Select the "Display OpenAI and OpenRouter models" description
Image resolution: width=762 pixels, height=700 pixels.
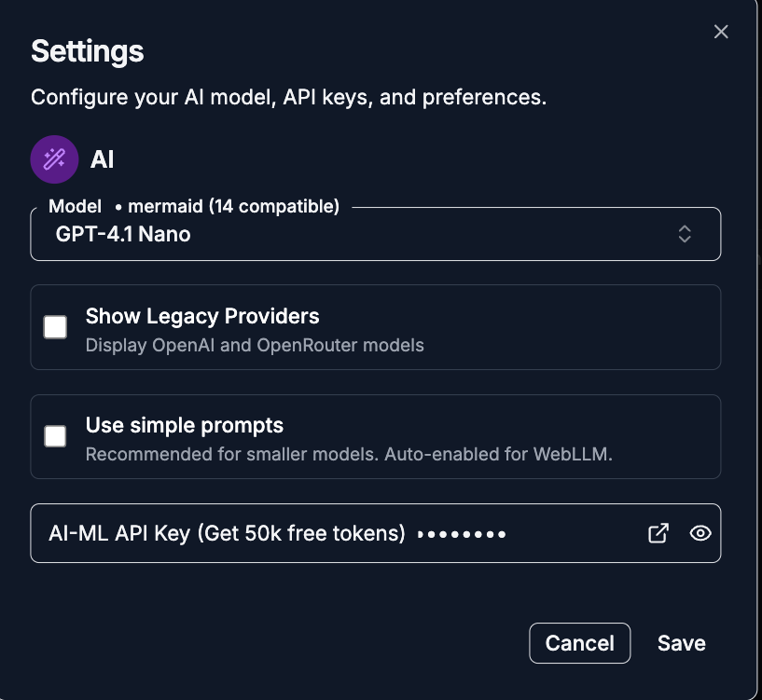(x=255, y=345)
